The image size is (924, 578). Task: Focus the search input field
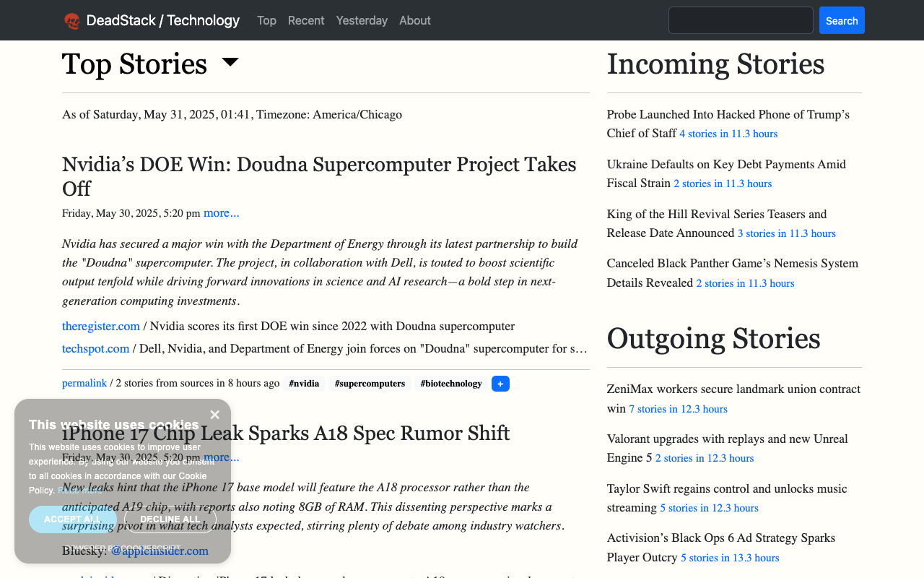click(741, 20)
